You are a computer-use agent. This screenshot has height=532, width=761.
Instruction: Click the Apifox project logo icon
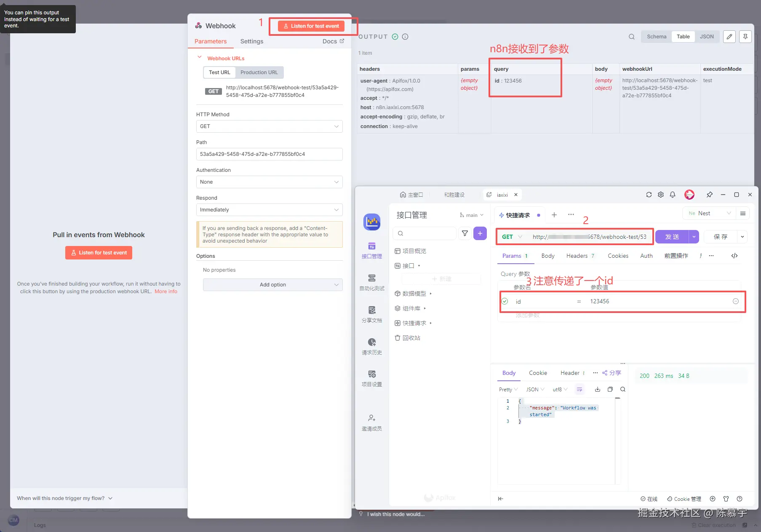(x=372, y=222)
